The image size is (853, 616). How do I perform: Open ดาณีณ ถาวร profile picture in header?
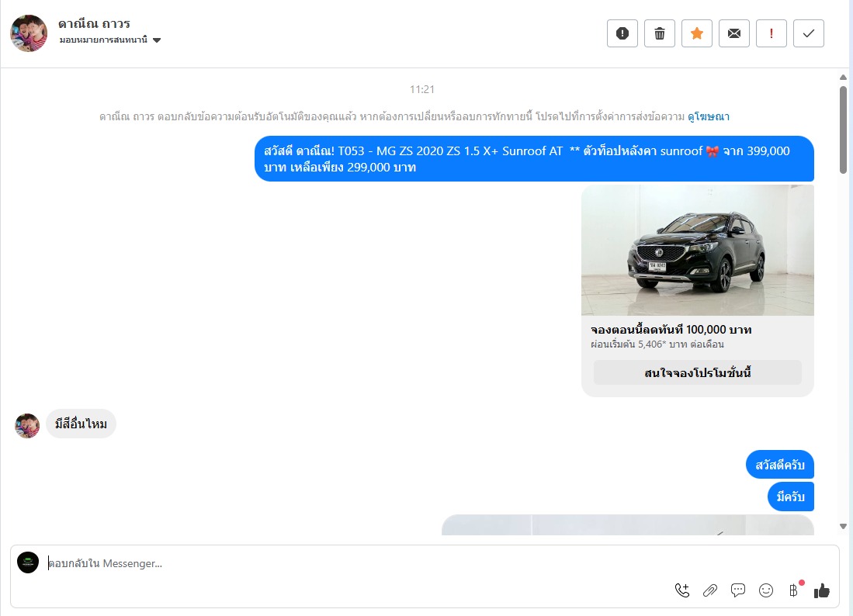pyautogui.click(x=29, y=33)
